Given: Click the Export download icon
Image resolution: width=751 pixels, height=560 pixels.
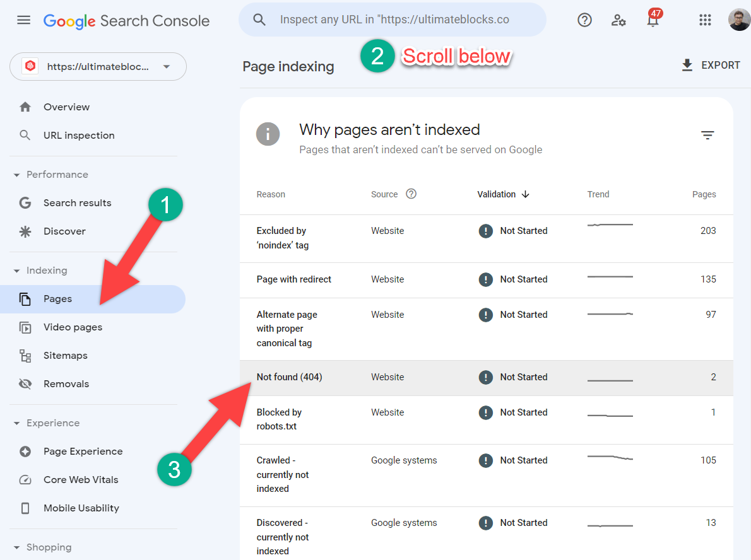Looking at the screenshot, I should point(687,65).
